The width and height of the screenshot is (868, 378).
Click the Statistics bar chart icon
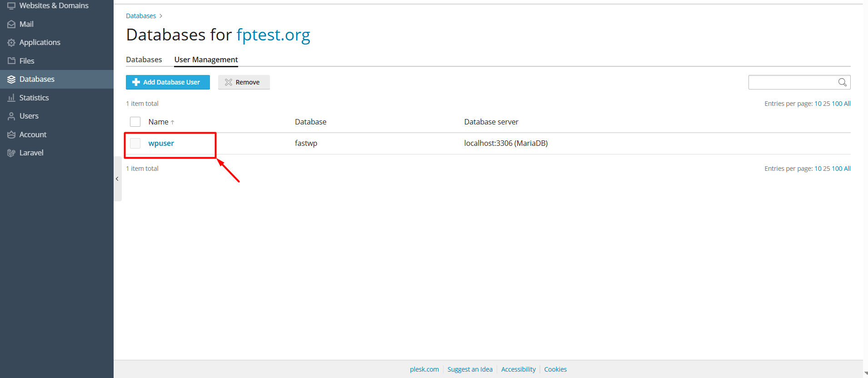pos(11,98)
